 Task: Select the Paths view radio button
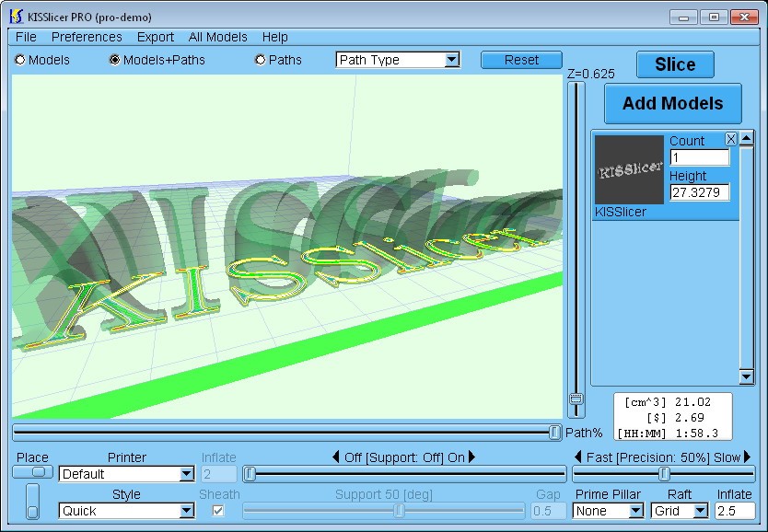coord(260,60)
